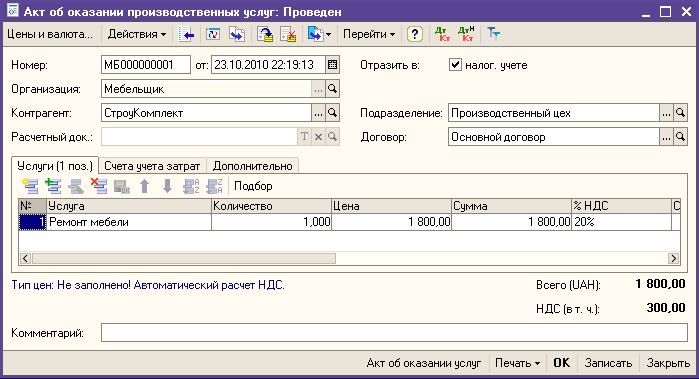Open the calendar picker next to date
This screenshot has height=379, width=699.
point(332,65)
